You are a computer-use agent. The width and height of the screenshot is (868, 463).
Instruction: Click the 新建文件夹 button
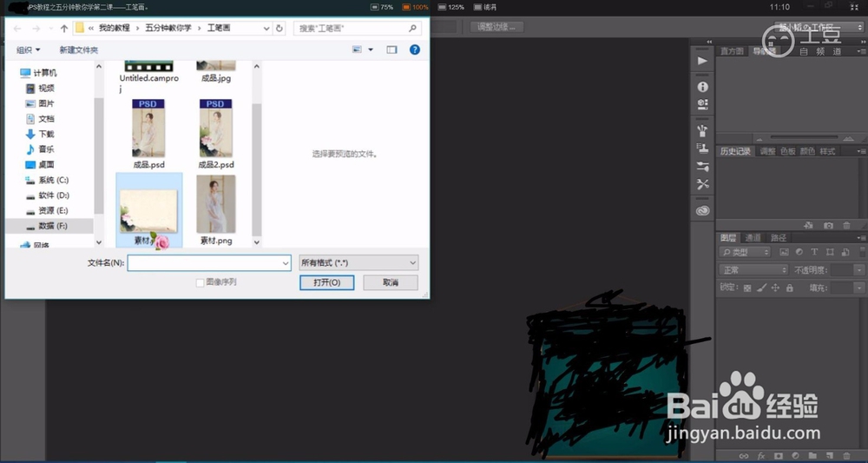[79, 50]
